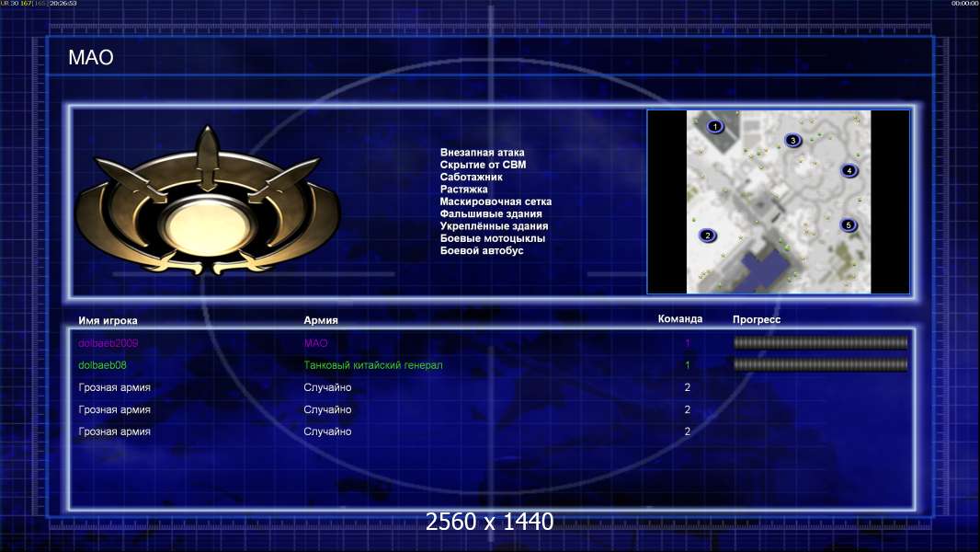This screenshot has width=980, height=552.
Task: Click Случайно army of first AI row
Action: [327, 387]
